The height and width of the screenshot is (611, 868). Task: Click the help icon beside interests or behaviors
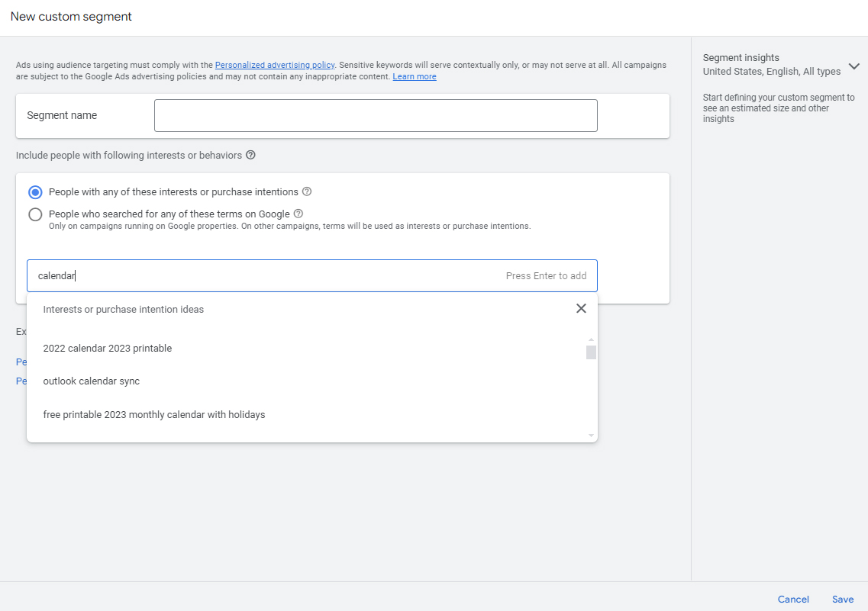250,155
